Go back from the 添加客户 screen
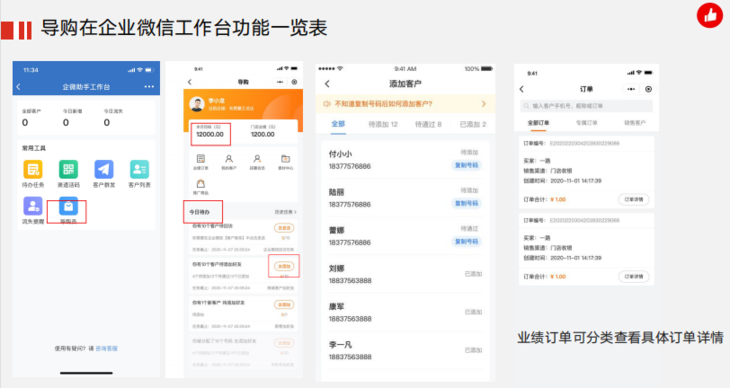730x388 pixels. coord(327,84)
